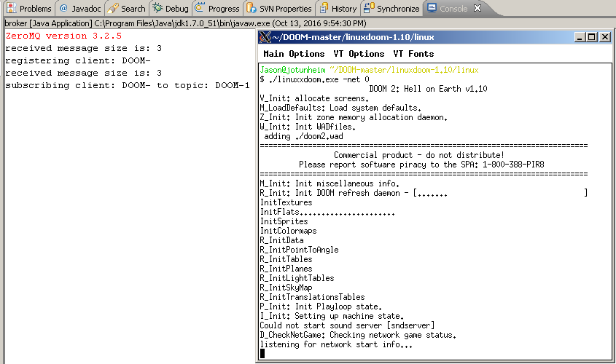Click the 'R_InitLightTables' terminal line
Screen dimensions: 616x364
(x=297, y=278)
